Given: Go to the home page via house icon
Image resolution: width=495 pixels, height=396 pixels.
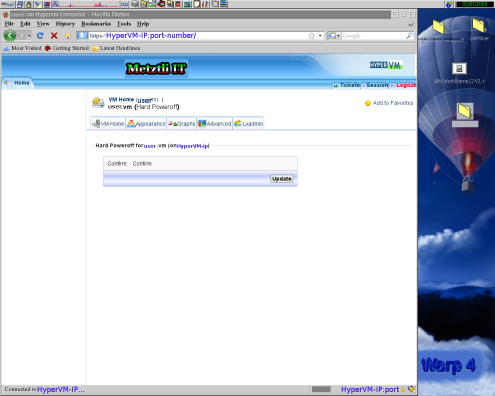Looking at the screenshot, I should point(68,36).
